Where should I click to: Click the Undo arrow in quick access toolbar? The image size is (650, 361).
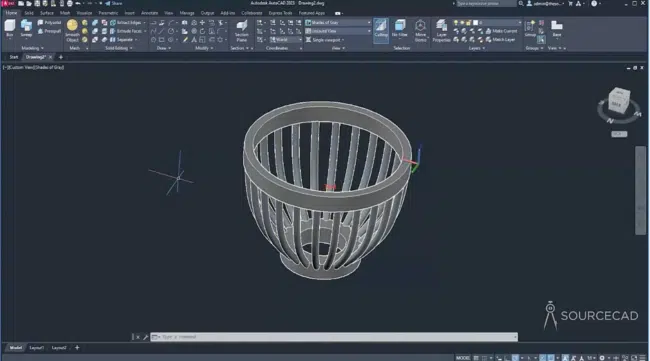coord(78,3)
